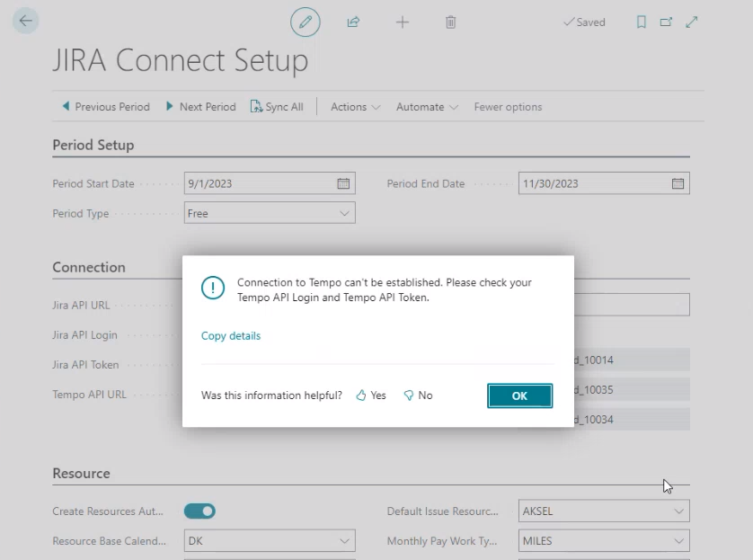Click the dialog's exclamation info icon

tap(213, 288)
